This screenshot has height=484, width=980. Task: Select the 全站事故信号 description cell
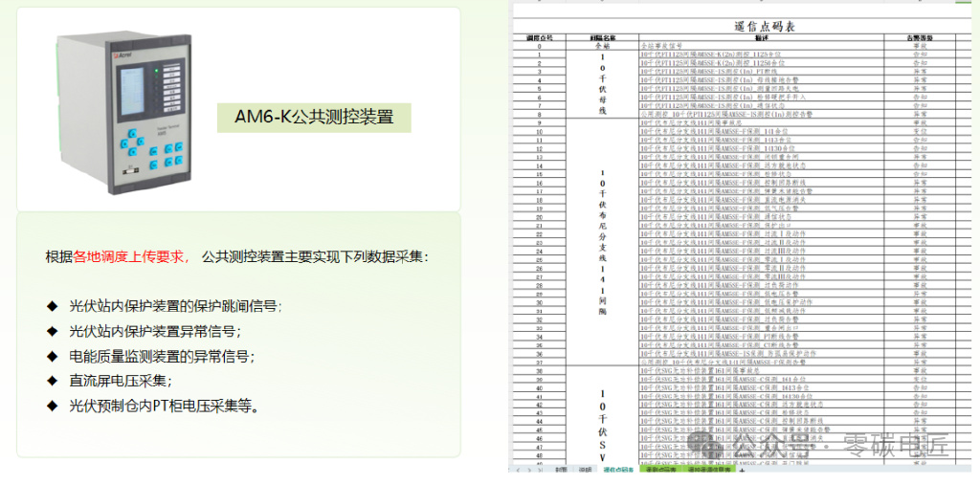coord(761,46)
